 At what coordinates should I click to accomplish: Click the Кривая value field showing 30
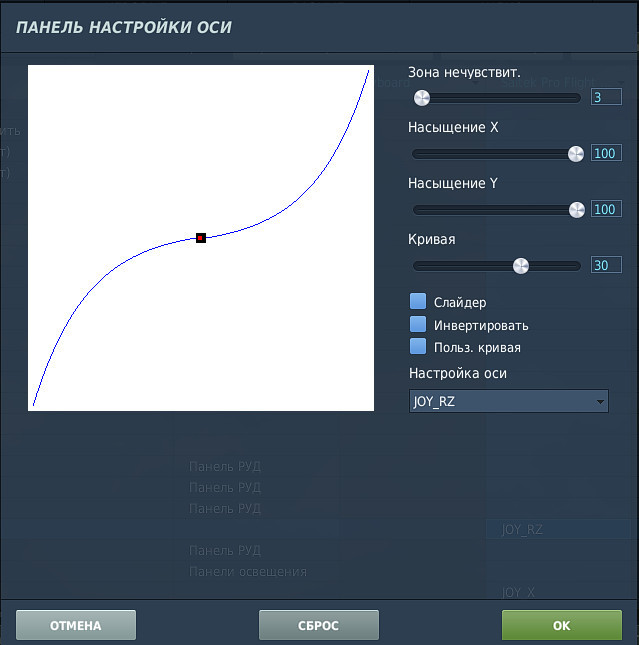click(x=606, y=265)
